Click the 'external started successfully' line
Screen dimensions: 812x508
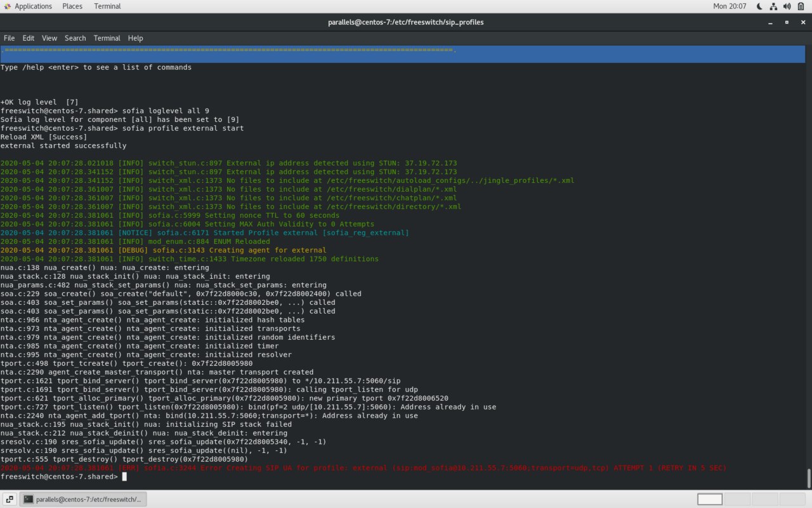[63, 145]
